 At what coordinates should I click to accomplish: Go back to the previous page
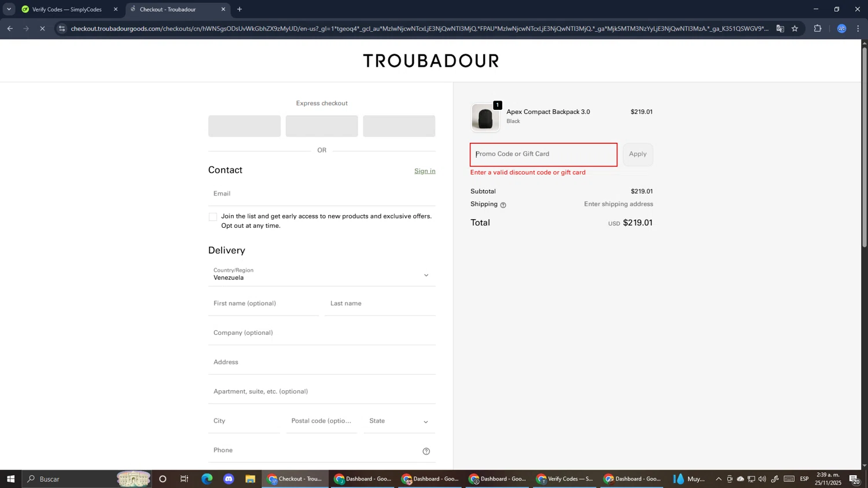pos(10,28)
